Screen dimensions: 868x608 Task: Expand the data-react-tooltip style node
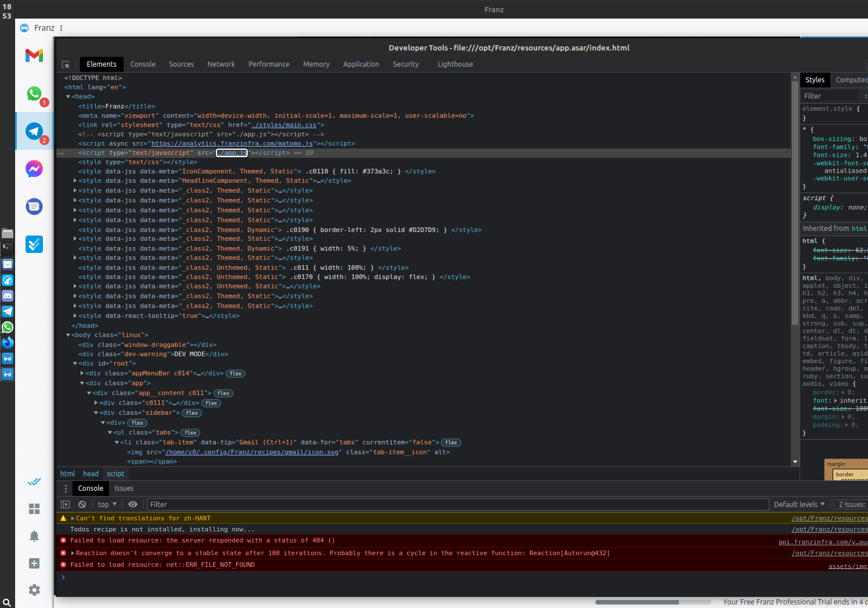click(x=75, y=316)
